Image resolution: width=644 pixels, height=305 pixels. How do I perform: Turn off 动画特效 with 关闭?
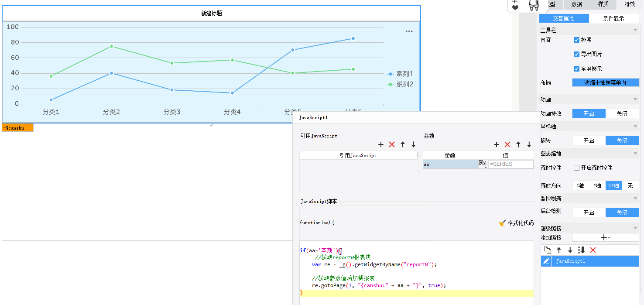pos(622,113)
